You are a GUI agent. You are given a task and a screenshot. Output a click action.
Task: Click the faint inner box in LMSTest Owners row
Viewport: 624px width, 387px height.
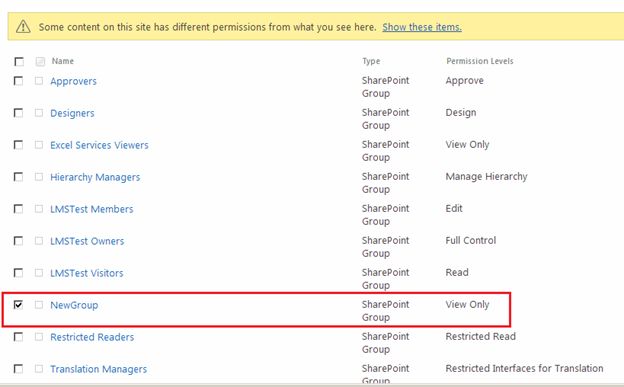39,240
